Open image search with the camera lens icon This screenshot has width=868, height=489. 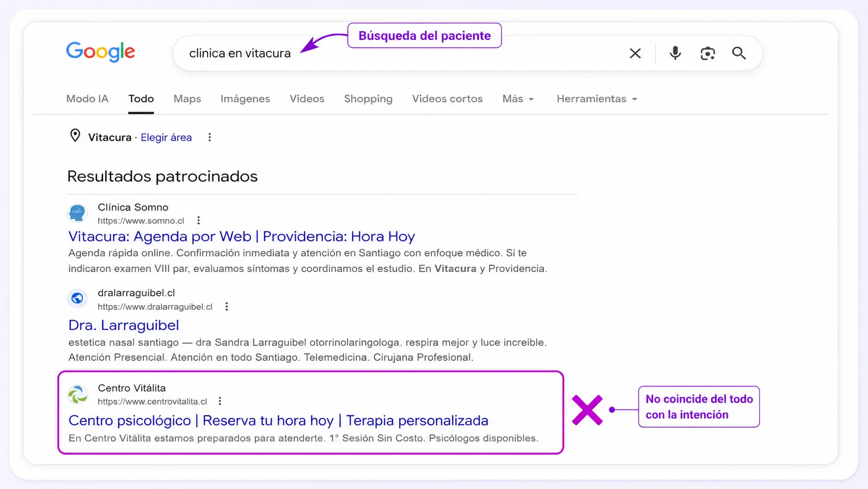coord(707,53)
